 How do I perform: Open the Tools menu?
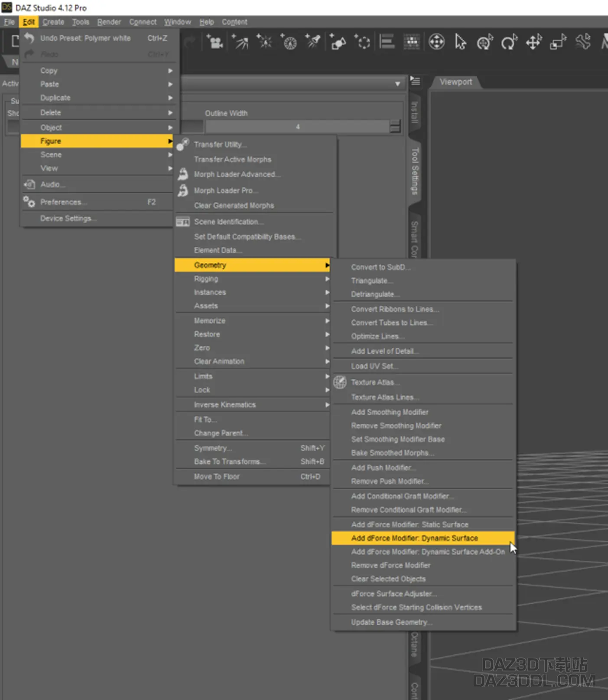(x=81, y=22)
